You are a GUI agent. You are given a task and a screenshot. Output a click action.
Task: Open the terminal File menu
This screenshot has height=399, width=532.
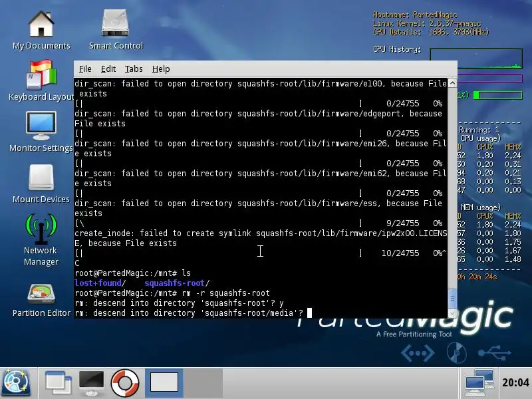[85, 69]
